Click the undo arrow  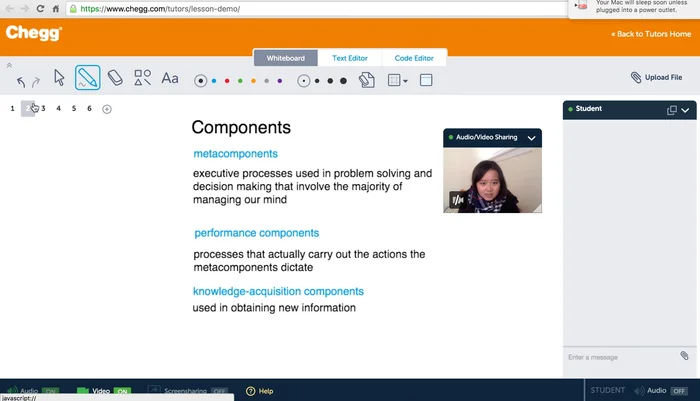coord(21,82)
